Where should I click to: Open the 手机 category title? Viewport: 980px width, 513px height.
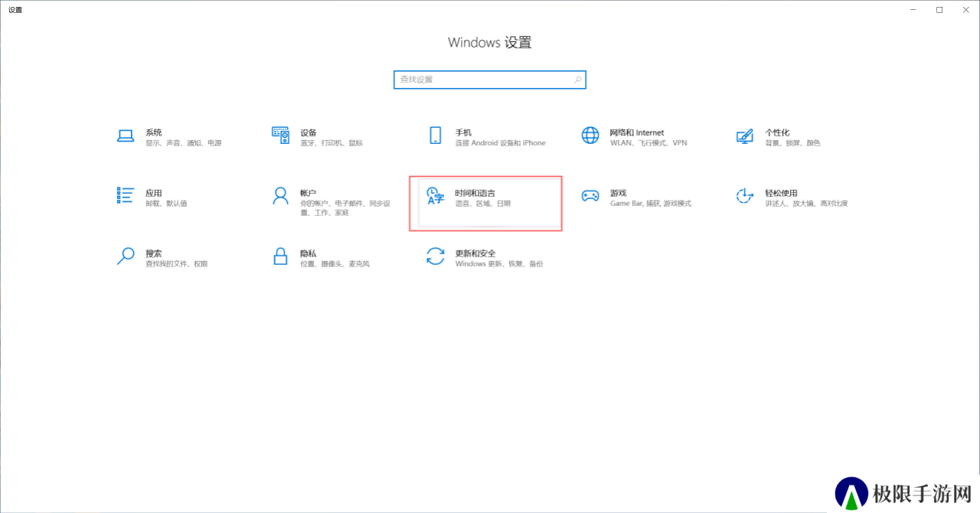[x=463, y=132]
